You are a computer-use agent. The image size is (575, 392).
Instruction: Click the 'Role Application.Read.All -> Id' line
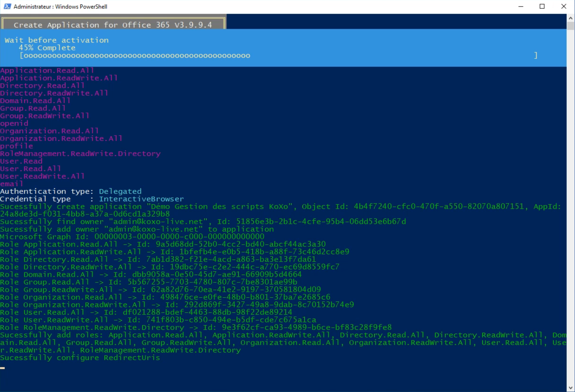point(163,245)
